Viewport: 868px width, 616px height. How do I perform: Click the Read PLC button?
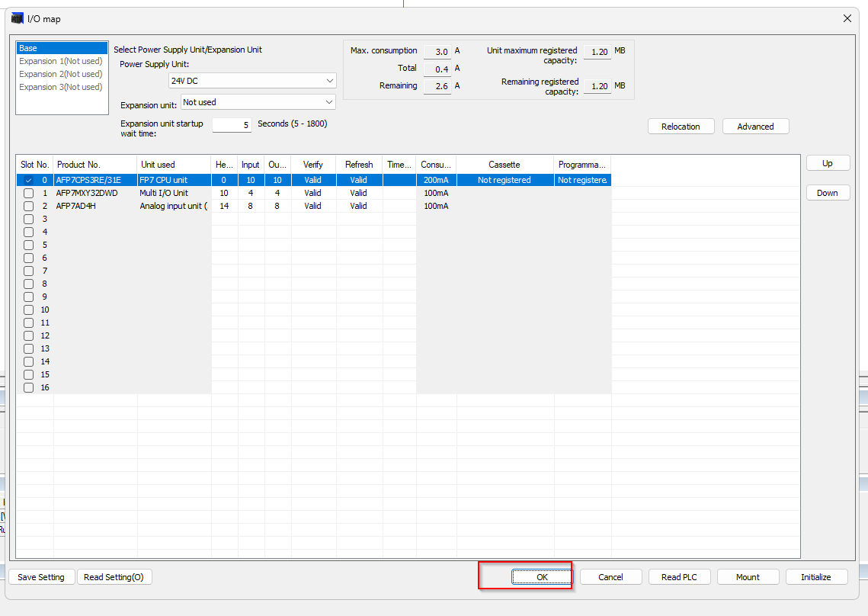tap(679, 576)
